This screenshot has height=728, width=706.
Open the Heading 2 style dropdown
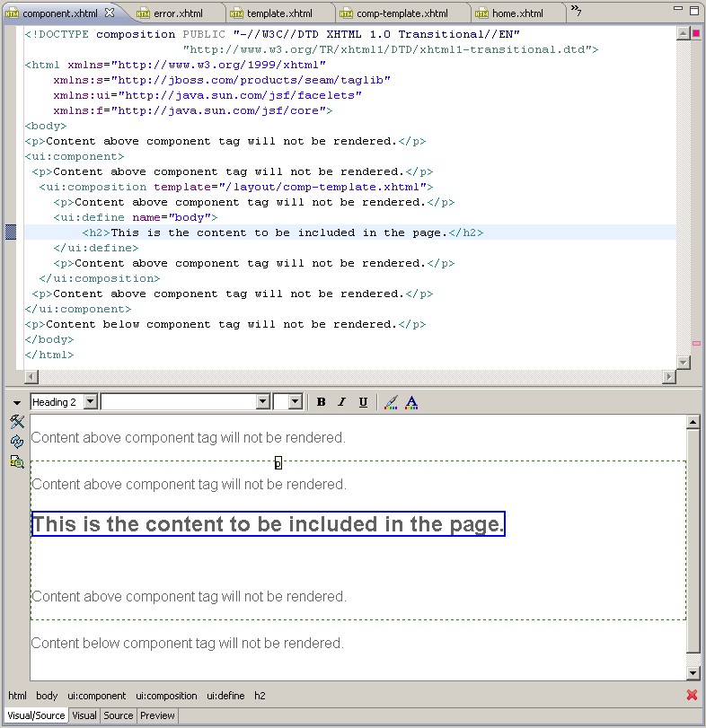91,401
